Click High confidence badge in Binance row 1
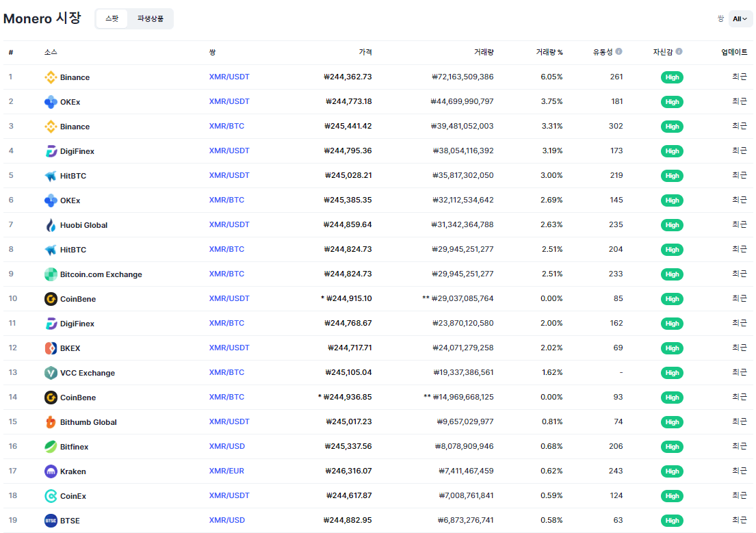756x533 pixels. pos(672,77)
